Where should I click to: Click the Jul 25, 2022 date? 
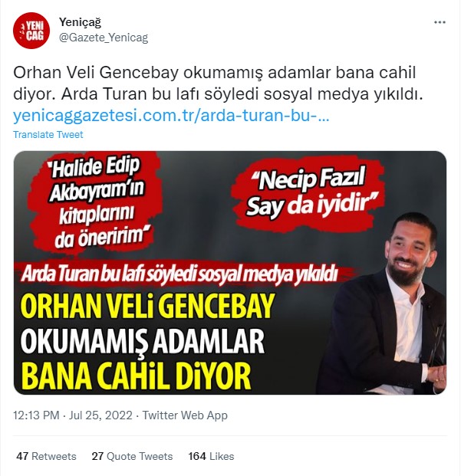[100, 415]
